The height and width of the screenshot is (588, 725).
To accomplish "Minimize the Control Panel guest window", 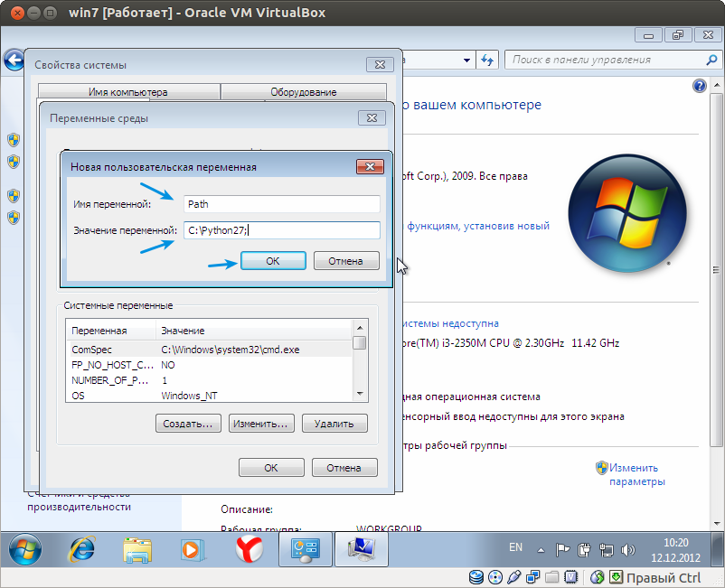I will click(649, 35).
